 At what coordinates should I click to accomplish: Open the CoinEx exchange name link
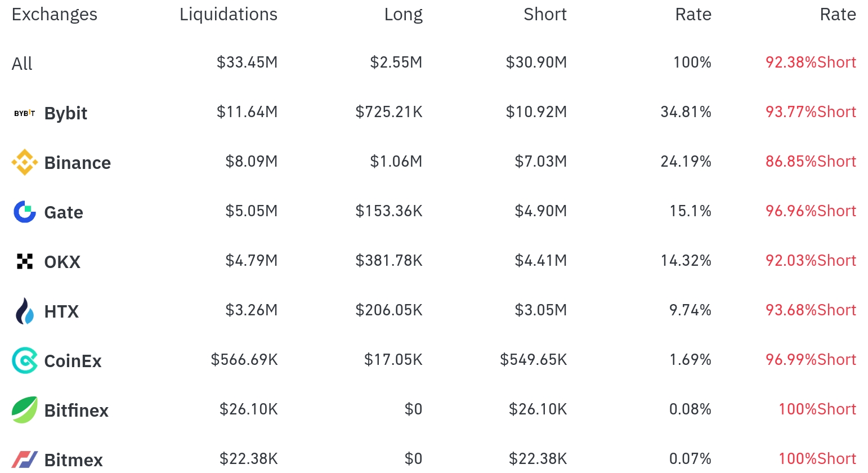pos(73,361)
